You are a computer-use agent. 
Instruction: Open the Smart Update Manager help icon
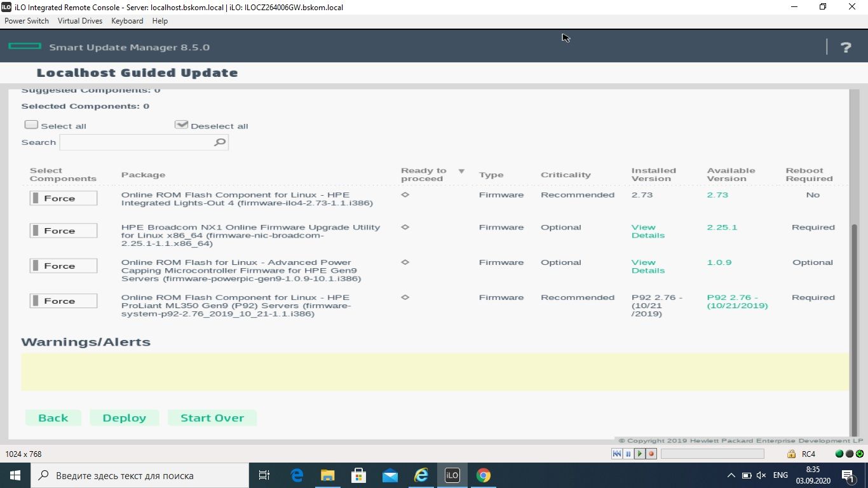coord(846,47)
